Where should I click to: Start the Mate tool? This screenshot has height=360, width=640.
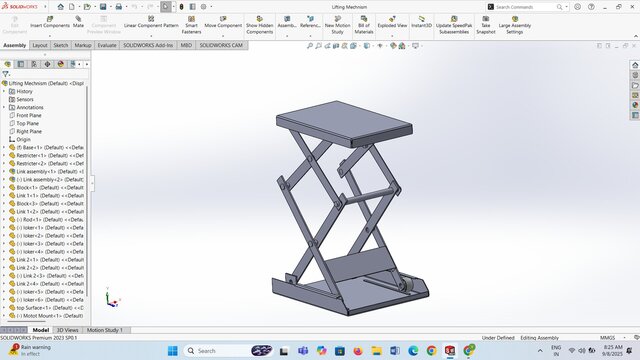(x=78, y=22)
